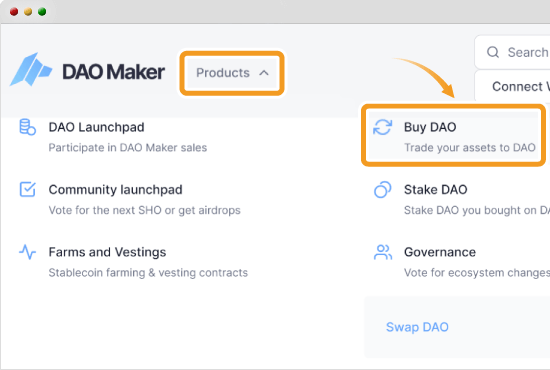Click the Stake DAO circles icon

coord(382,189)
